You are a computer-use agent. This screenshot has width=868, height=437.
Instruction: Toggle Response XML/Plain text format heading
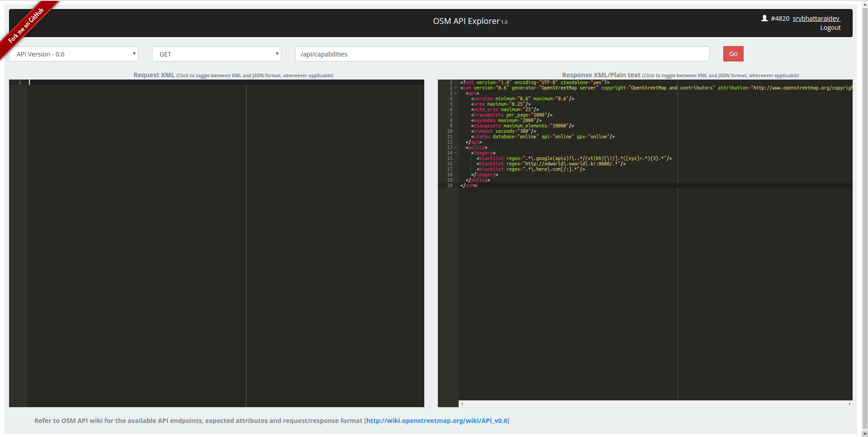click(680, 75)
